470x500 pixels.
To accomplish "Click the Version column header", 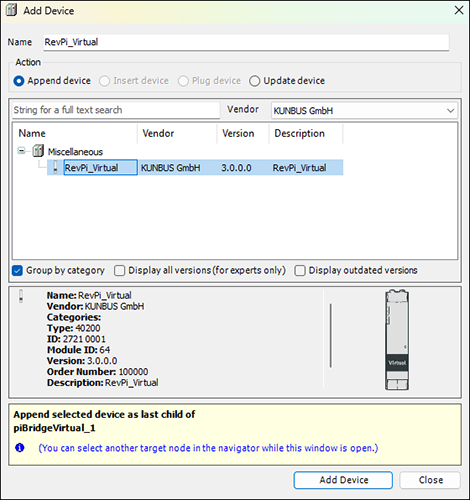I will point(243,133).
